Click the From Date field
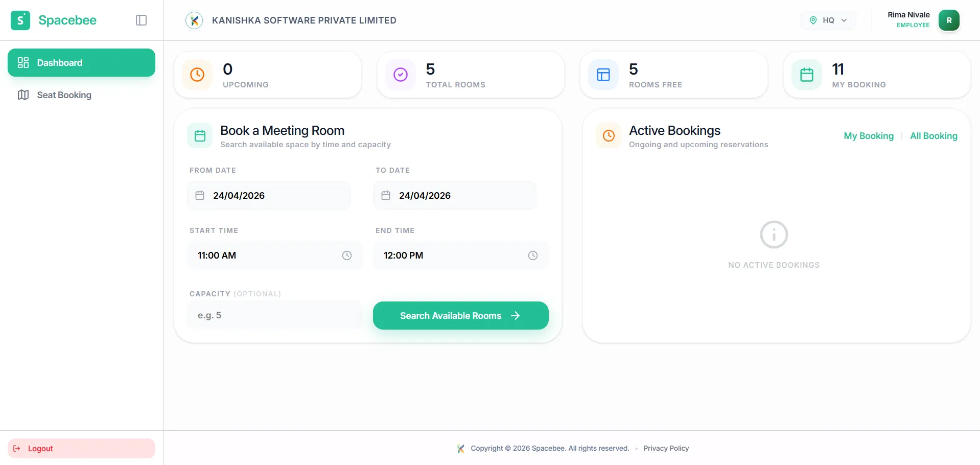This screenshot has height=465, width=980. tap(269, 196)
